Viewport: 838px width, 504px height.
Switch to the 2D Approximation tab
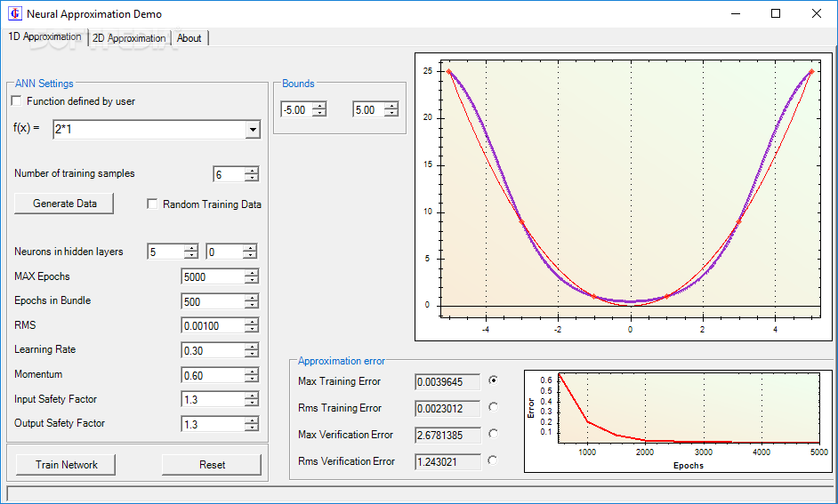(129, 38)
